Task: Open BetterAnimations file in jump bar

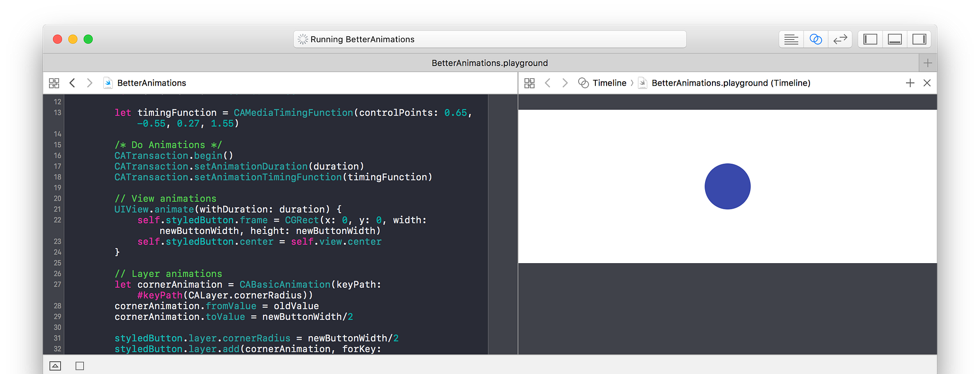Action: 145,83
